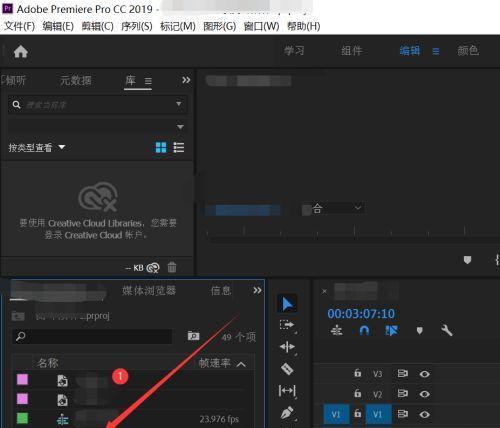Click first pink item's file icon
This screenshot has height=428, width=500.
(x=62, y=380)
